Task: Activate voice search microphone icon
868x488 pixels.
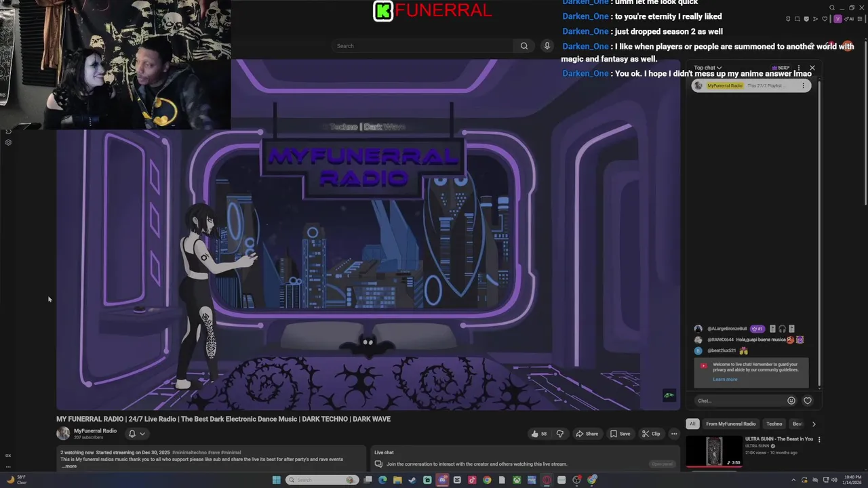Action: pos(547,46)
